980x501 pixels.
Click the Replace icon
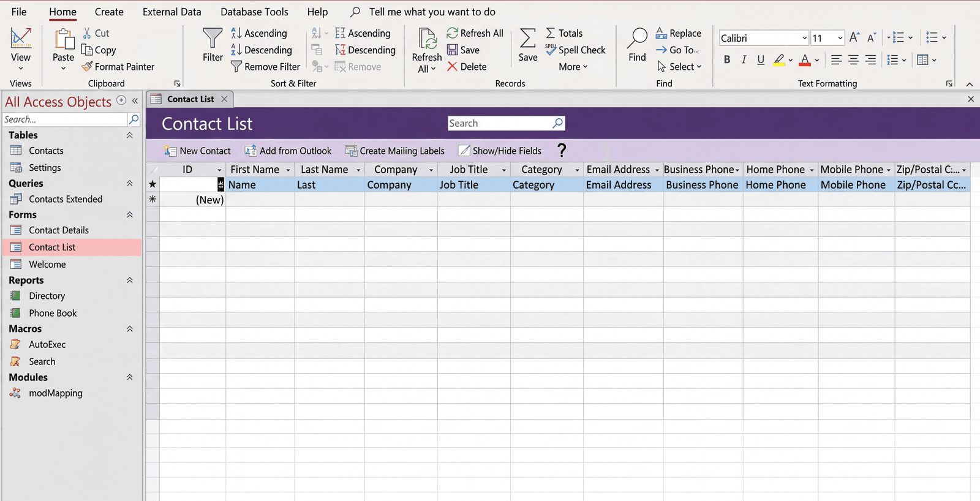click(x=661, y=33)
